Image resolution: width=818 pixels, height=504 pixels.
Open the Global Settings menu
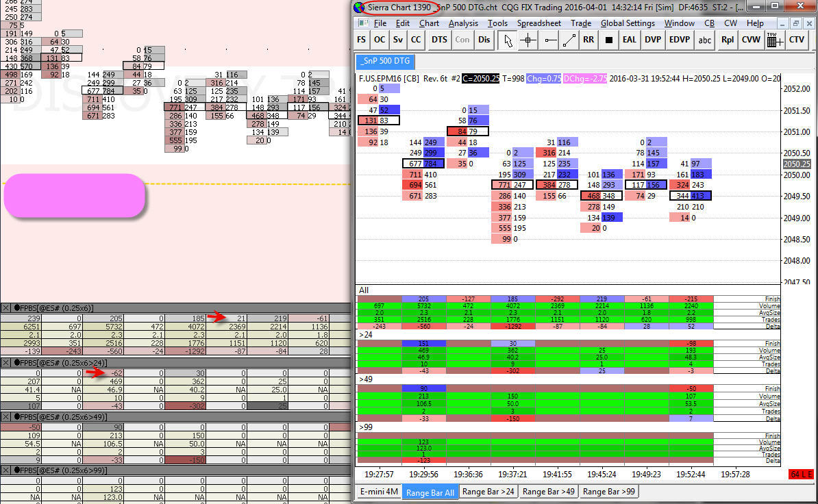[x=628, y=23]
